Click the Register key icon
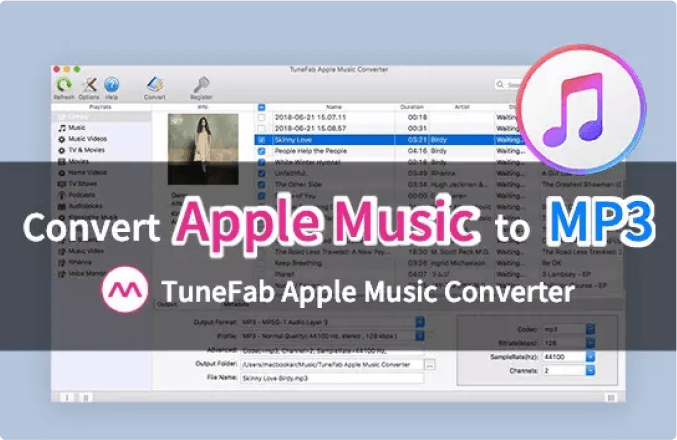 tap(201, 85)
